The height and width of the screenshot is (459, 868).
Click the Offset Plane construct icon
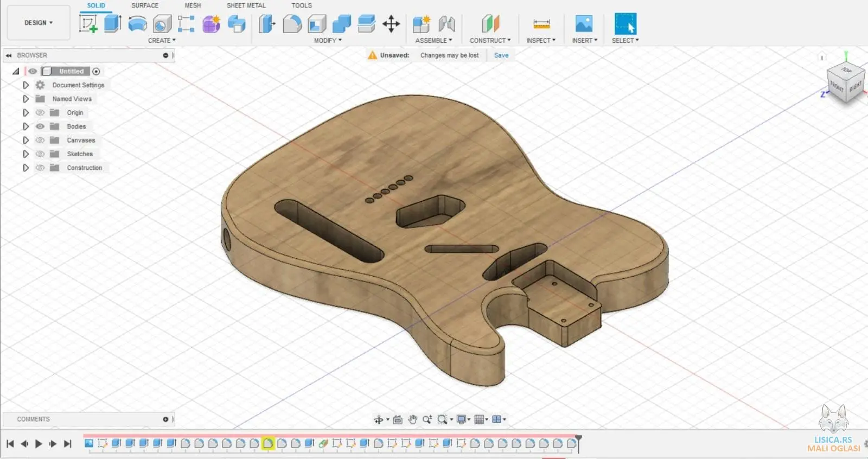(490, 24)
